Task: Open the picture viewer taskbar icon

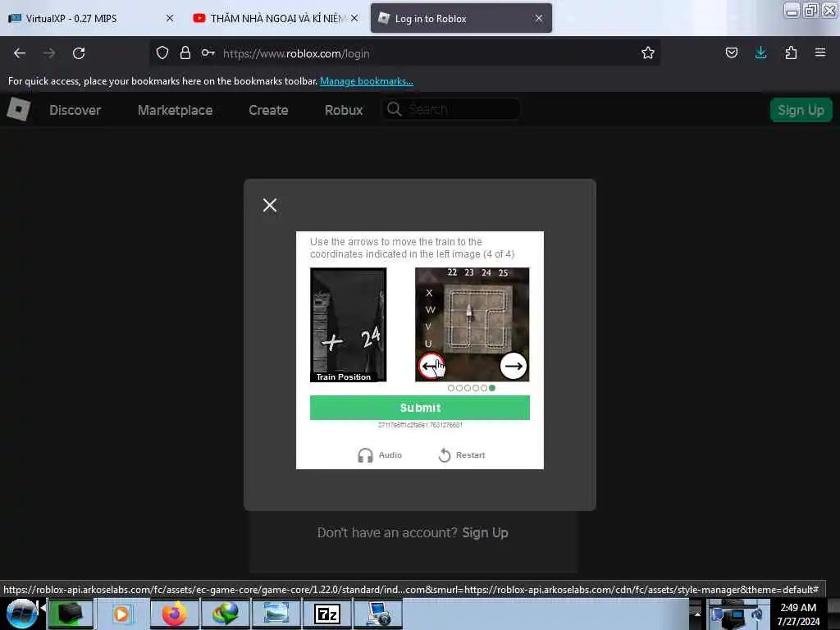Action: coord(276,614)
